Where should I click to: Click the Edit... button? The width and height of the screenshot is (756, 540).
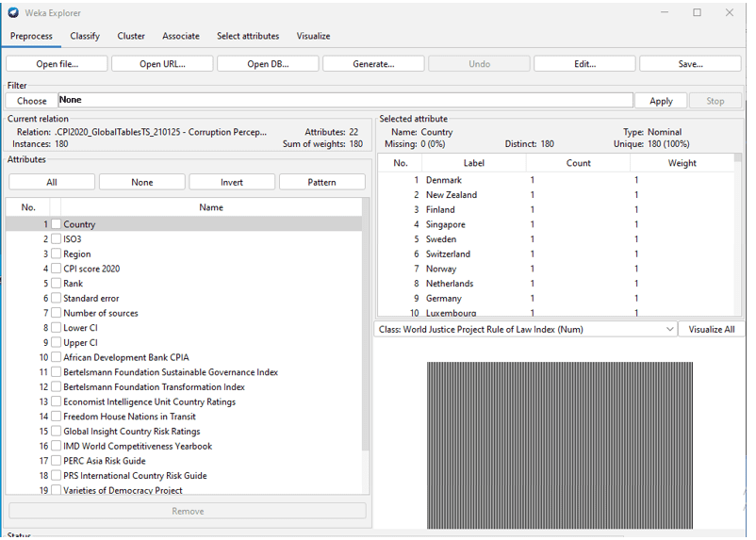[584, 64]
